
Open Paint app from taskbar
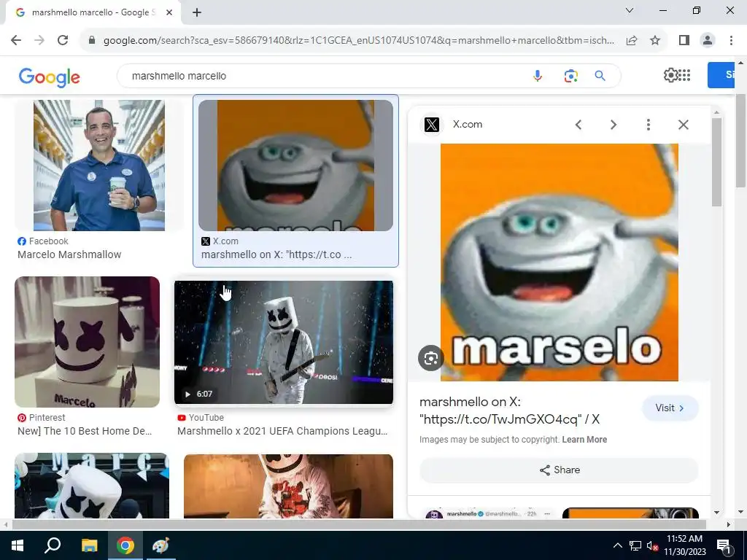point(160,545)
